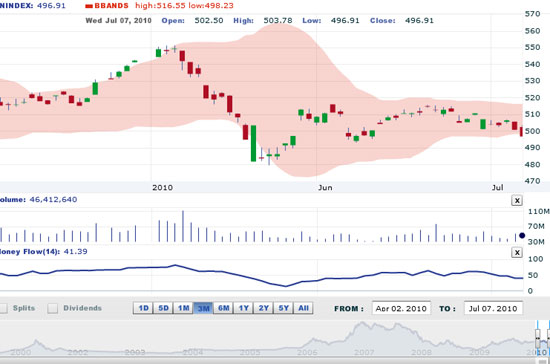550x364 pixels.
Task: Select the 1Y time range
Action: pyautogui.click(x=243, y=308)
